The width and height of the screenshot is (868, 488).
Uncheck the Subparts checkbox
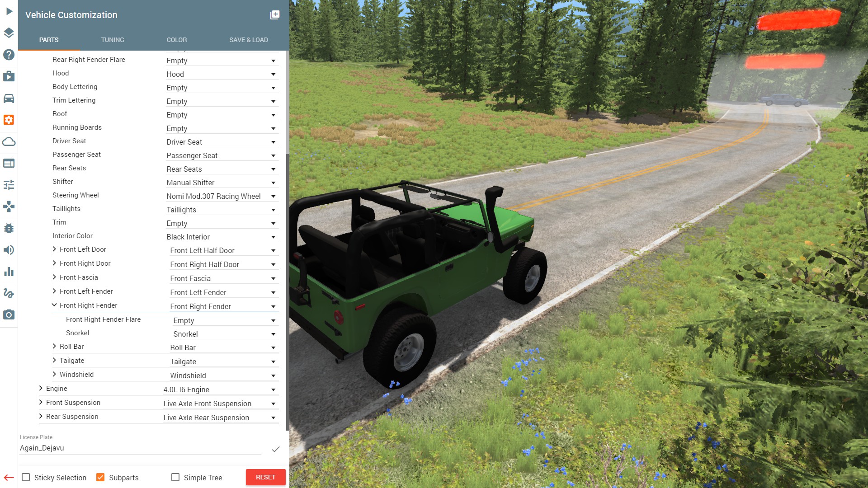100,477
